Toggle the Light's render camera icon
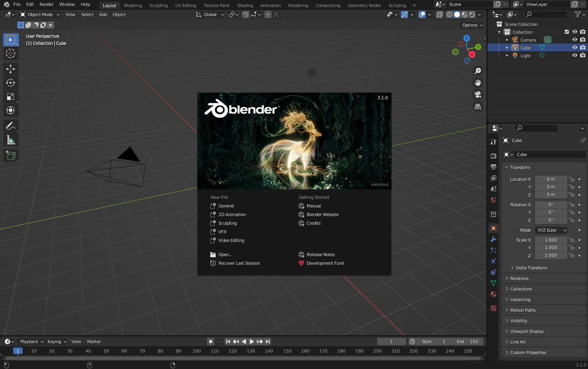This screenshot has height=369, width=588. 583,55
